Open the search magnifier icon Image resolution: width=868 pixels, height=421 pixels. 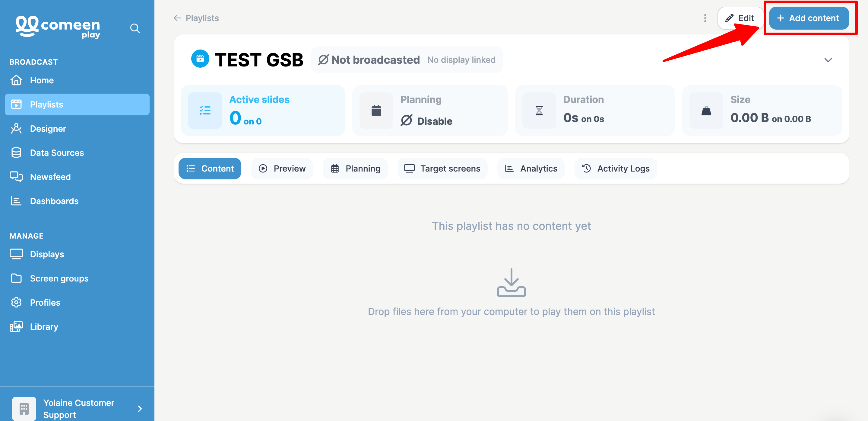[135, 28]
